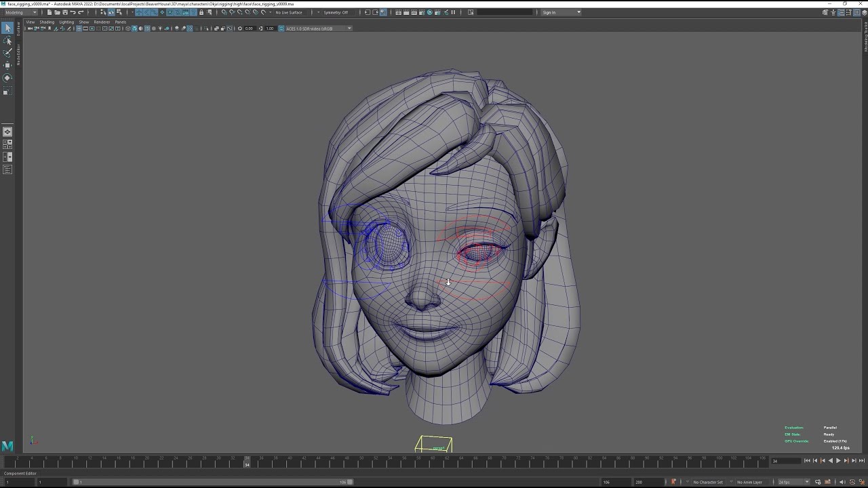Viewport: 868px width, 488px height.
Task: Click the Open Scene folder icon
Action: (x=57, y=12)
